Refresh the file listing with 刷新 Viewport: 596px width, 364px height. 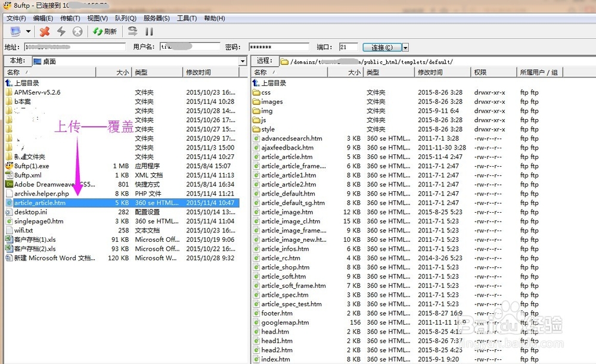(x=105, y=32)
